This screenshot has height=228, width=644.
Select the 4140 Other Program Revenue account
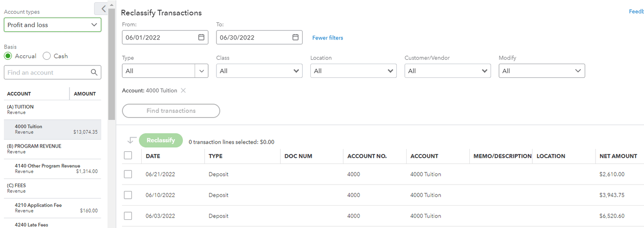[52, 169]
